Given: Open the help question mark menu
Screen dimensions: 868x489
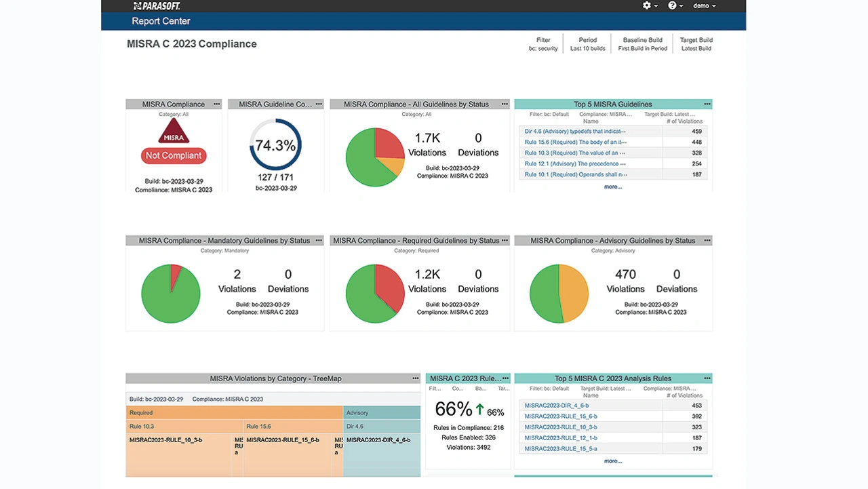Looking at the screenshot, I should click(x=675, y=5).
